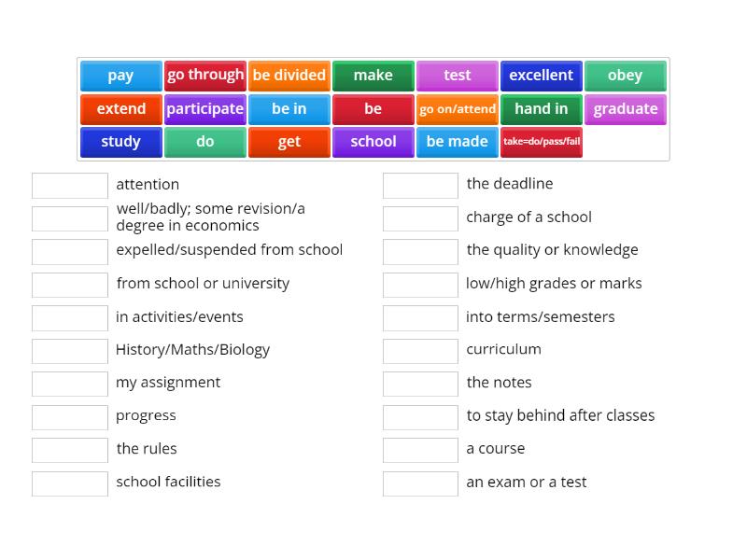
Task: Click the "go through" tile
Action: click(x=205, y=76)
